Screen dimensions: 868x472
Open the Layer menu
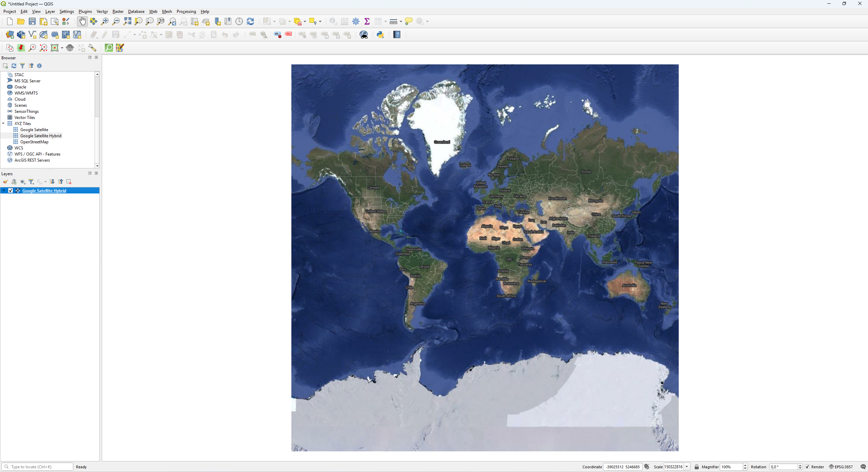(x=50, y=12)
